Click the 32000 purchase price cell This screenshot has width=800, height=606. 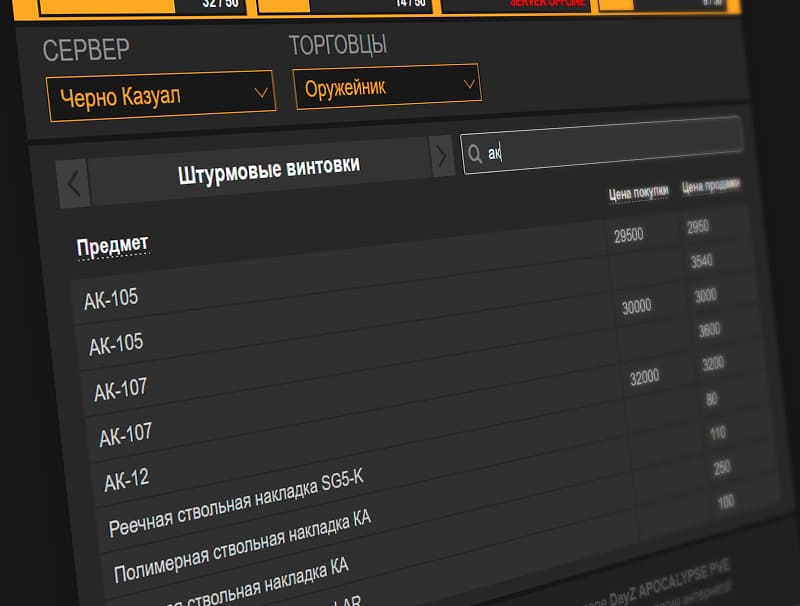tap(644, 377)
